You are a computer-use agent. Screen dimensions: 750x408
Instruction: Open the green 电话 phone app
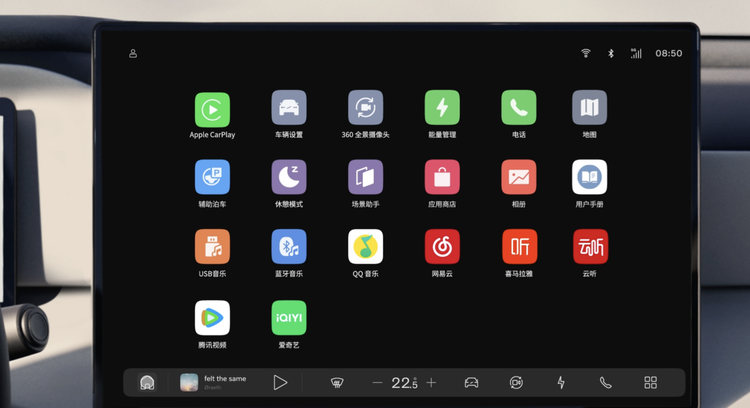(518, 108)
